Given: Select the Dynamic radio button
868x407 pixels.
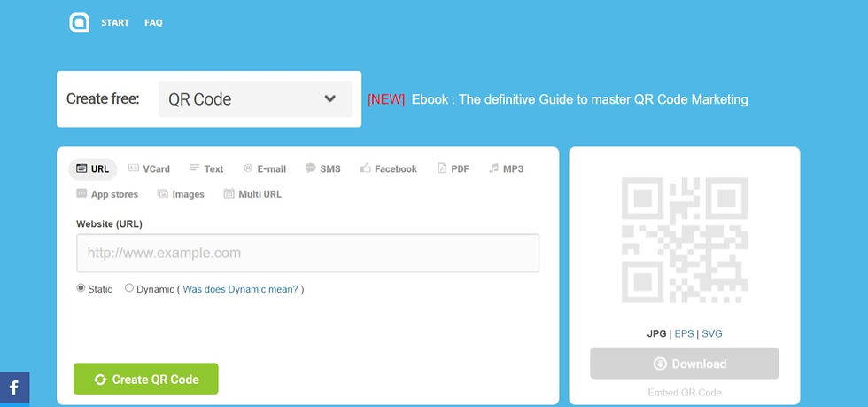Looking at the screenshot, I should (129, 288).
